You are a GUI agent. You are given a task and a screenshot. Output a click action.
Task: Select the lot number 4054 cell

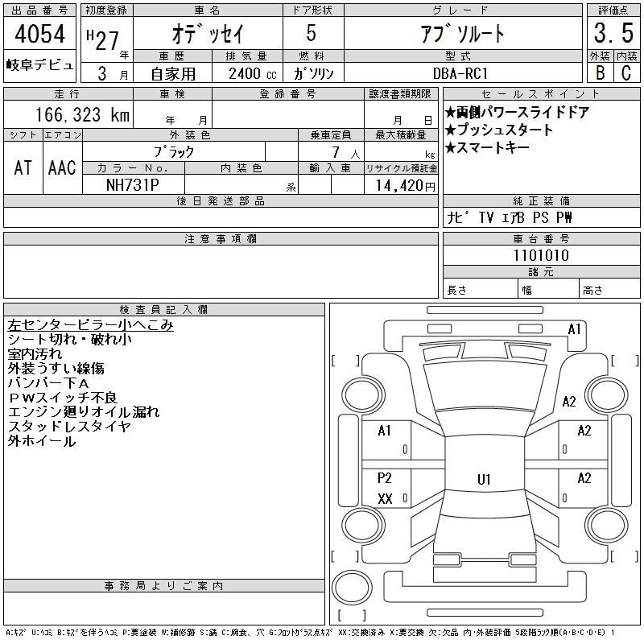pyautogui.click(x=39, y=35)
